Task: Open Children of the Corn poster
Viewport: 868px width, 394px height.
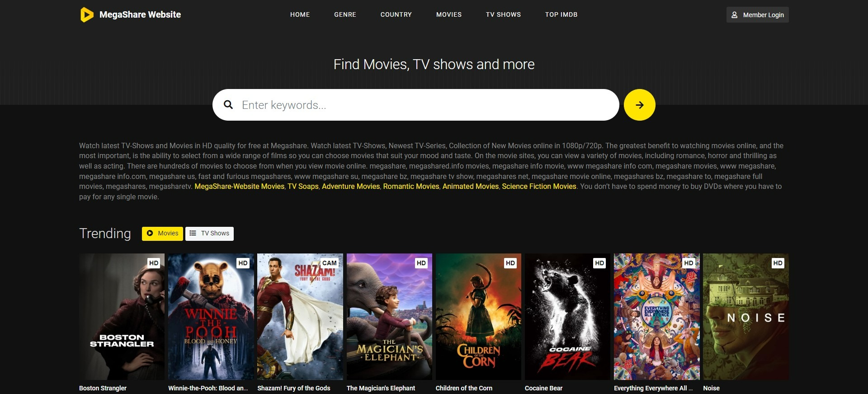Action: point(478,317)
